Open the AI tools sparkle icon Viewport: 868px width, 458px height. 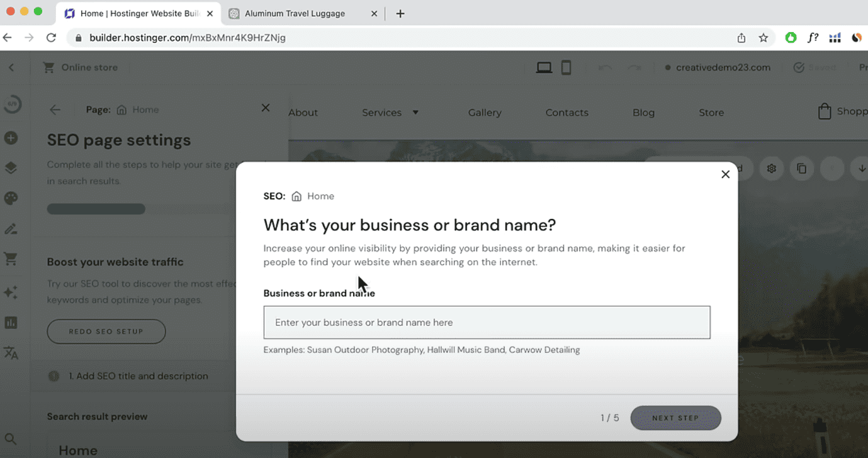11,293
